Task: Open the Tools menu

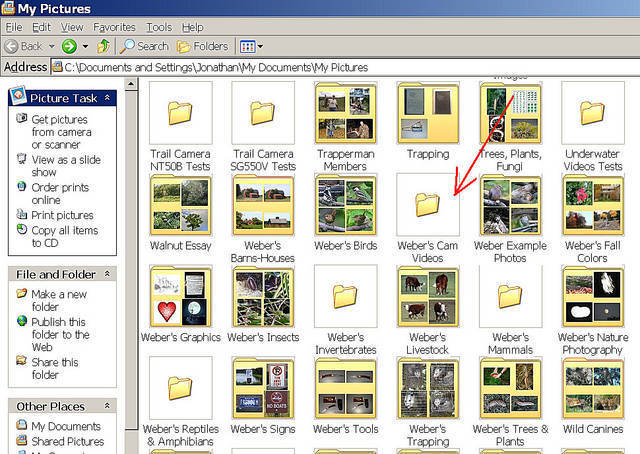Action: tap(159, 27)
